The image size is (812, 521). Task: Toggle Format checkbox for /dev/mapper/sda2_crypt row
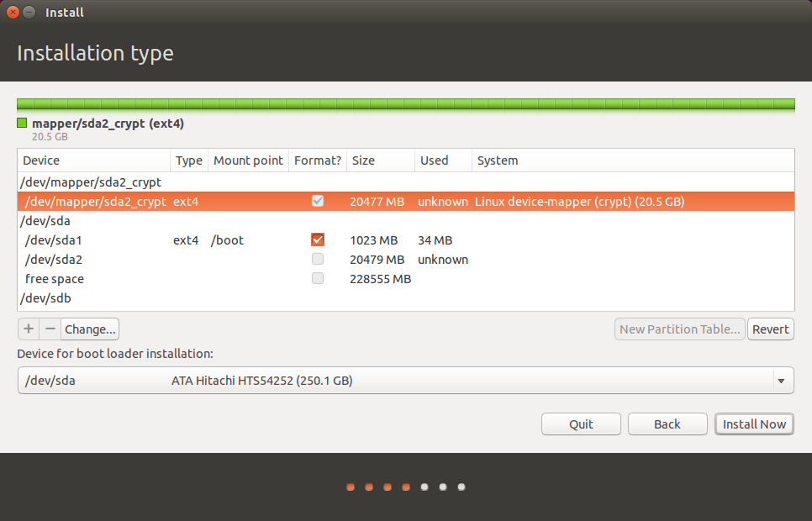pyautogui.click(x=317, y=202)
